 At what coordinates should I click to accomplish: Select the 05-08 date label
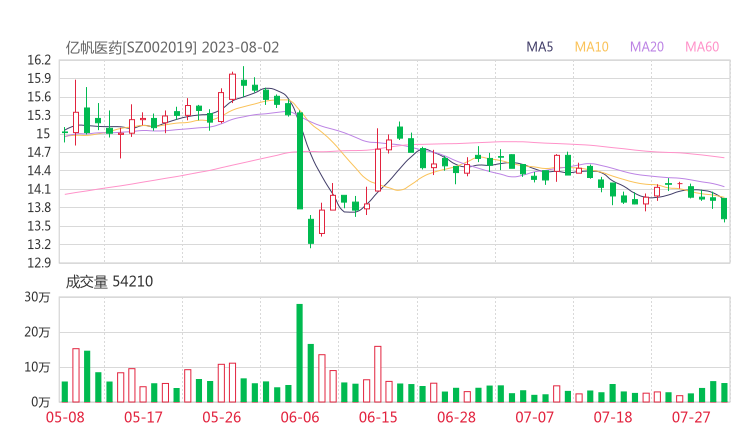pos(65,417)
